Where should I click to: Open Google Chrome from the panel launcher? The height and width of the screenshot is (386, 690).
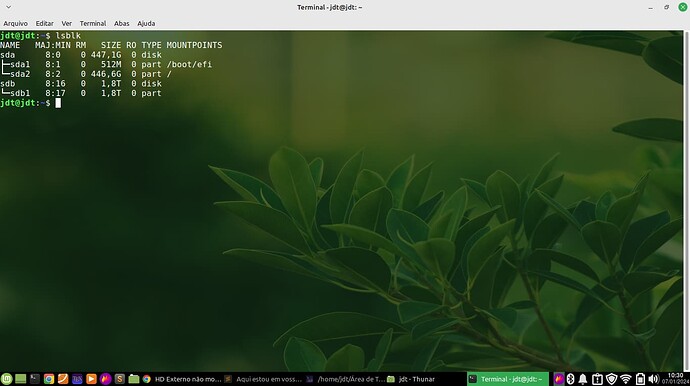[49, 379]
